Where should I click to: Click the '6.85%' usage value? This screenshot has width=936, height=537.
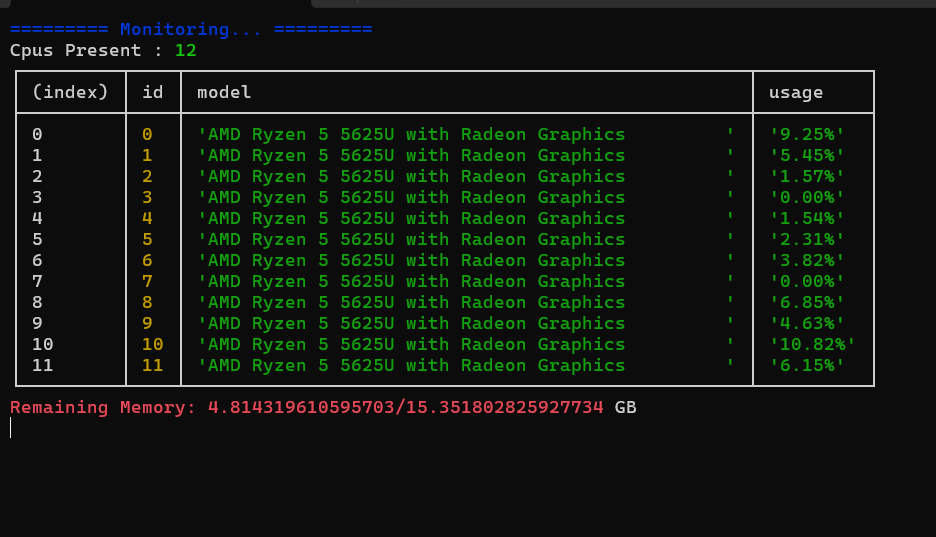[807, 302]
